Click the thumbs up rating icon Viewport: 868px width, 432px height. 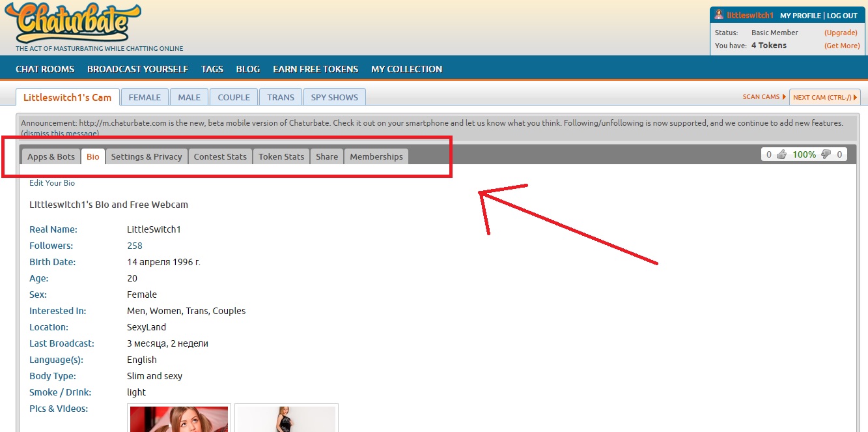[781, 154]
